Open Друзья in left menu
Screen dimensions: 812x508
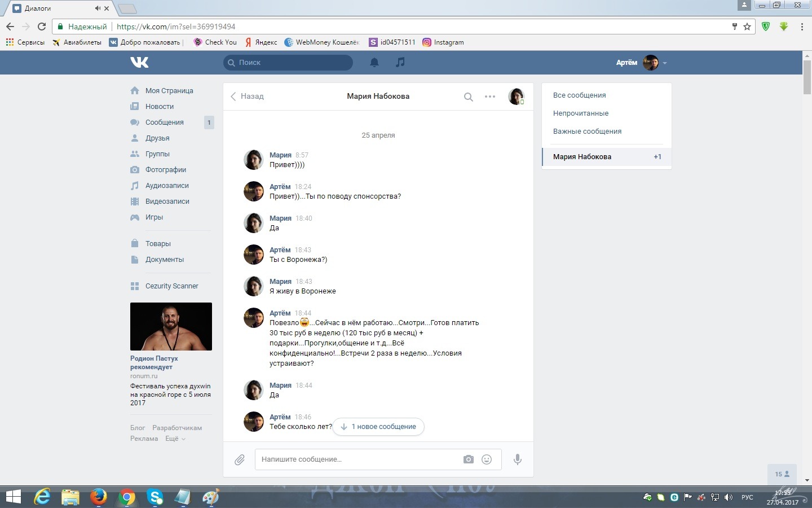point(157,138)
